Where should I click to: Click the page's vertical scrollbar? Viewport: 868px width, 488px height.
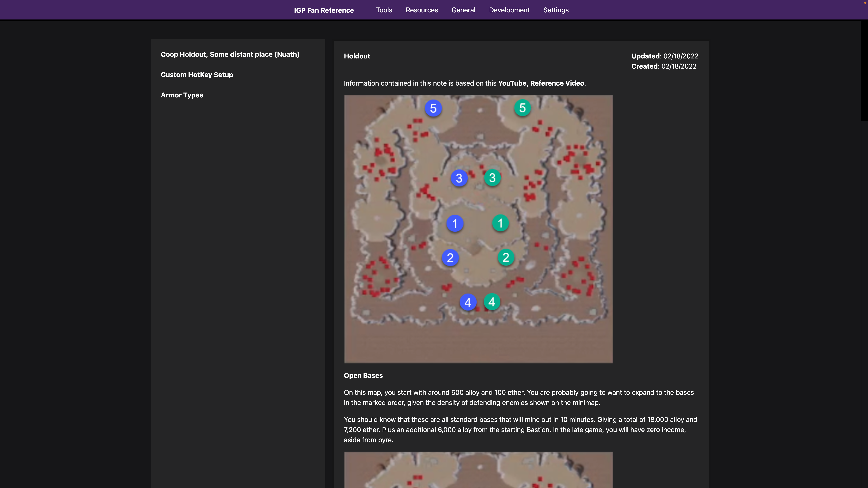(864, 71)
